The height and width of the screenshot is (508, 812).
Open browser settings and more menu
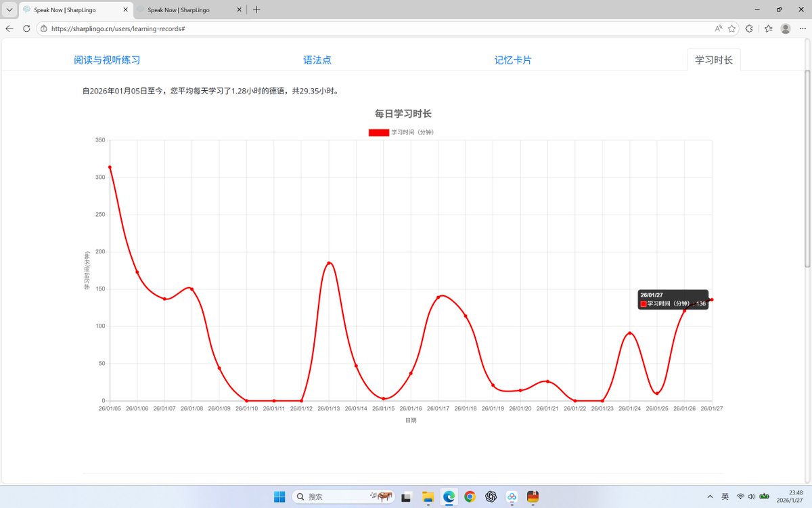(x=803, y=28)
